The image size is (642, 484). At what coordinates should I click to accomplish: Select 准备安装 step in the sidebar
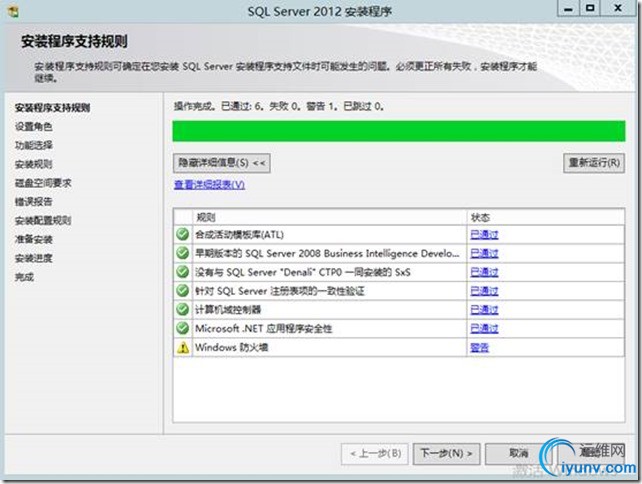[x=34, y=240]
